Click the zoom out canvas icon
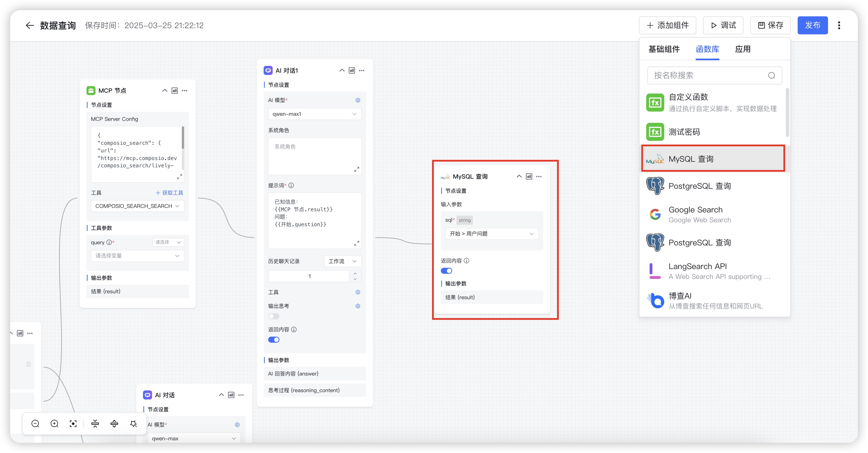Viewport: 868px width, 453px height. tap(35, 424)
